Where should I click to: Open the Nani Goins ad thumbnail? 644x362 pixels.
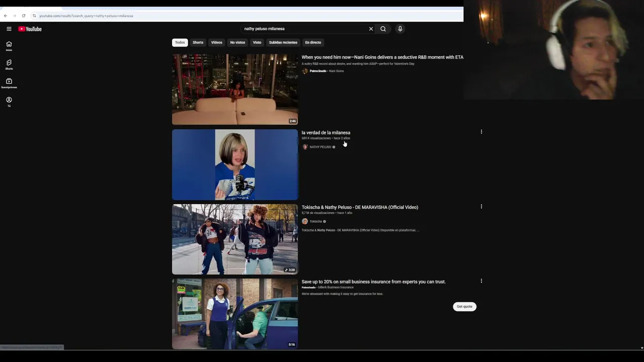[235, 89]
